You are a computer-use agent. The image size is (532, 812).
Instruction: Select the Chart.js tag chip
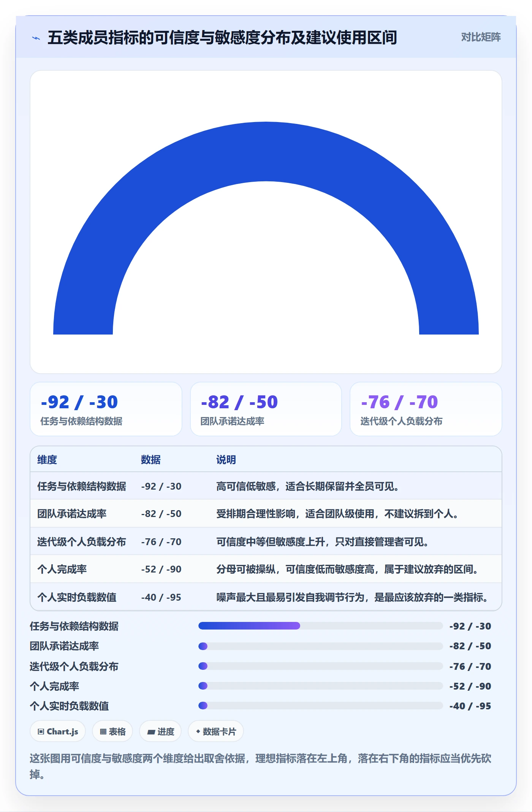click(58, 731)
